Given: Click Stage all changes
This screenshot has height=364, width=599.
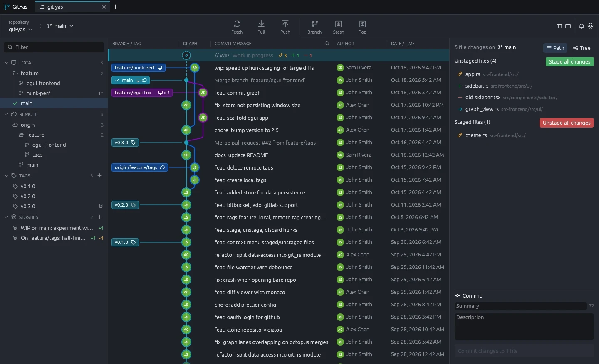Looking at the screenshot, I should 569,61.
